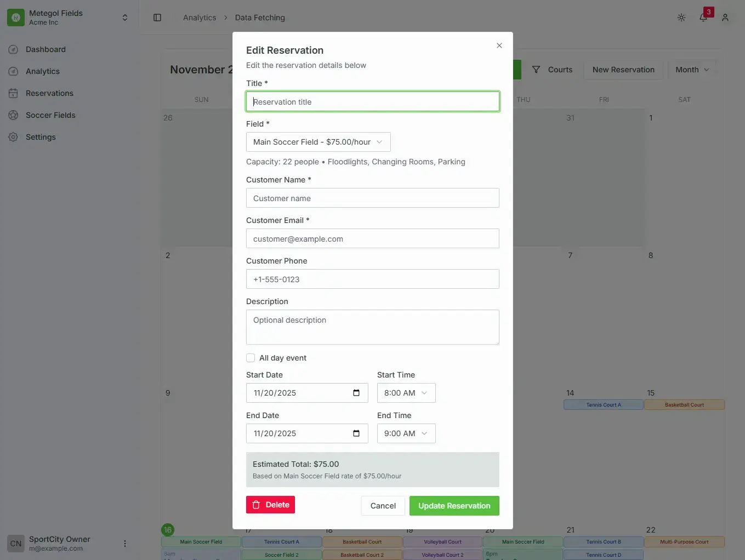This screenshot has height=560, width=745.
Task: Open the Start Time dropdown
Action: (x=406, y=393)
